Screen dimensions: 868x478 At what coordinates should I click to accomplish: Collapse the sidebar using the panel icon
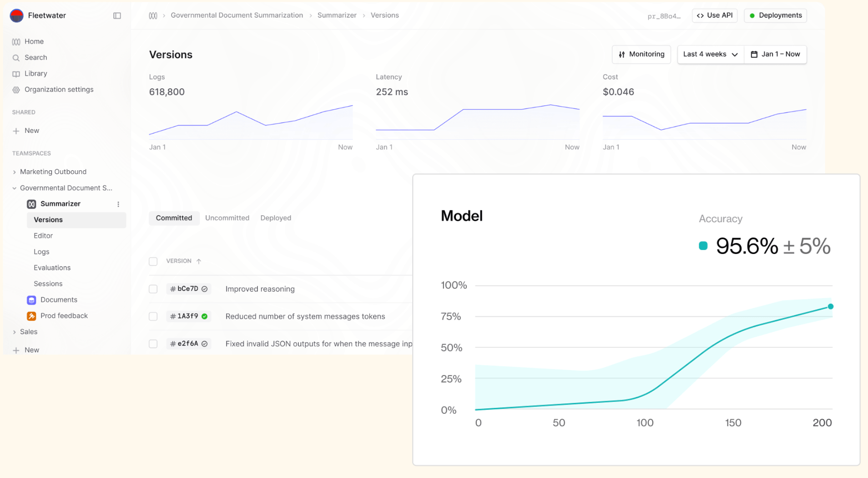point(117,15)
